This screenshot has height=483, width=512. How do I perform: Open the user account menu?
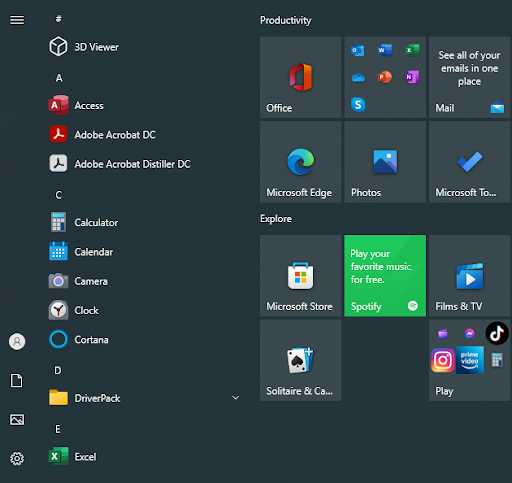17,341
